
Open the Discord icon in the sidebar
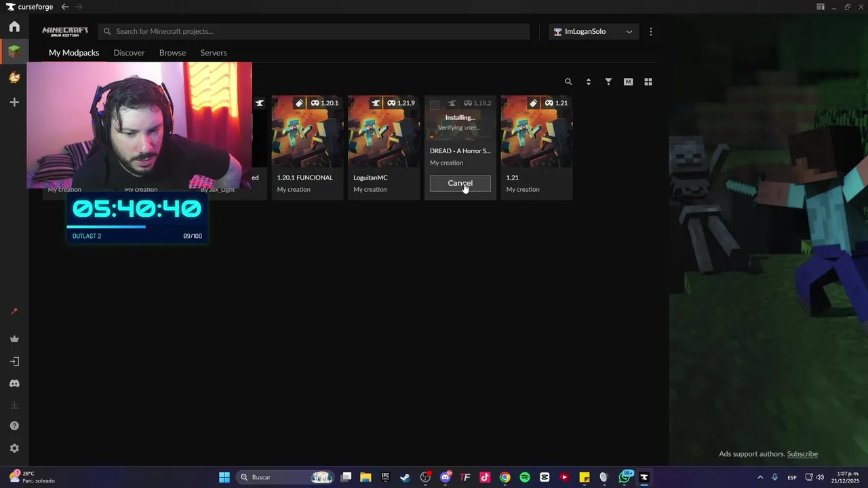coord(14,384)
